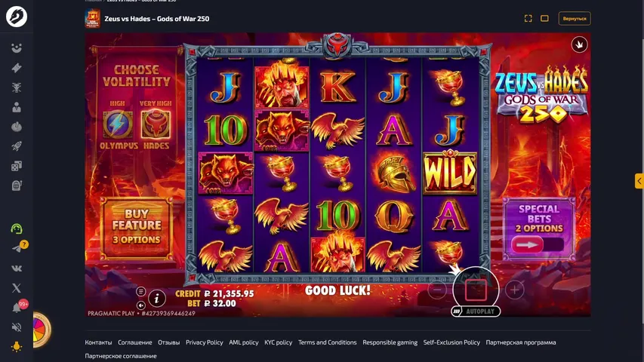Mute the in-game sound icon
The height and width of the screenshot is (362, 644).
pyautogui.click(x=141, y=305)
